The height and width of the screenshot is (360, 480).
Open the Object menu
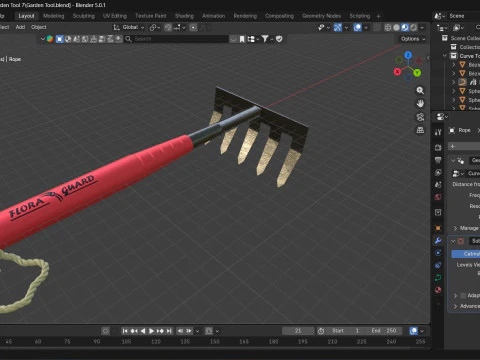pos(39,27)
